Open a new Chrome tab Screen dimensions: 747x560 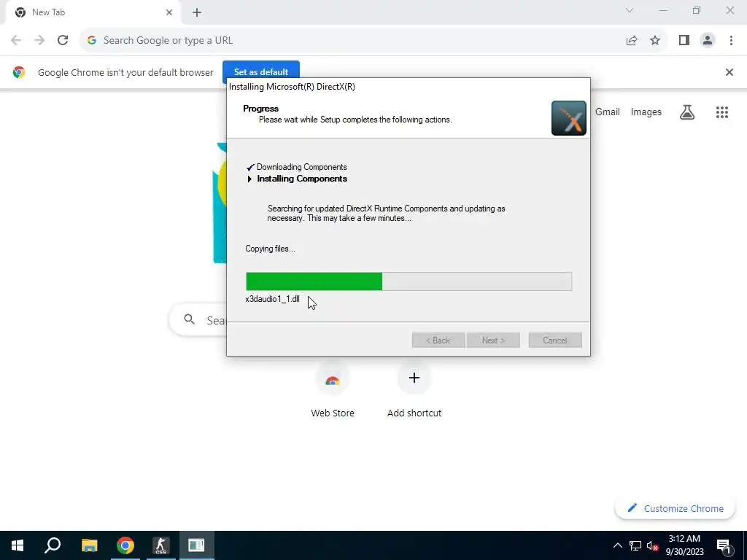click(197, 12)
